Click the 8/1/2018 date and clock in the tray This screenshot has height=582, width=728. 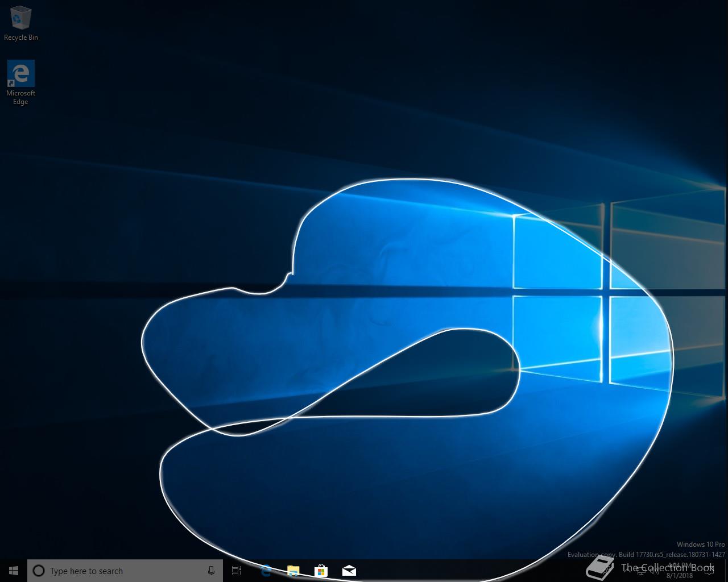coord(680,571)
